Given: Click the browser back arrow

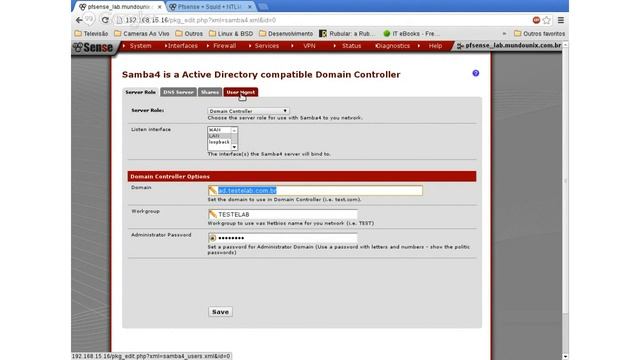Looking at the screenshot, I should pyautogui.click(x=79, y=20).
